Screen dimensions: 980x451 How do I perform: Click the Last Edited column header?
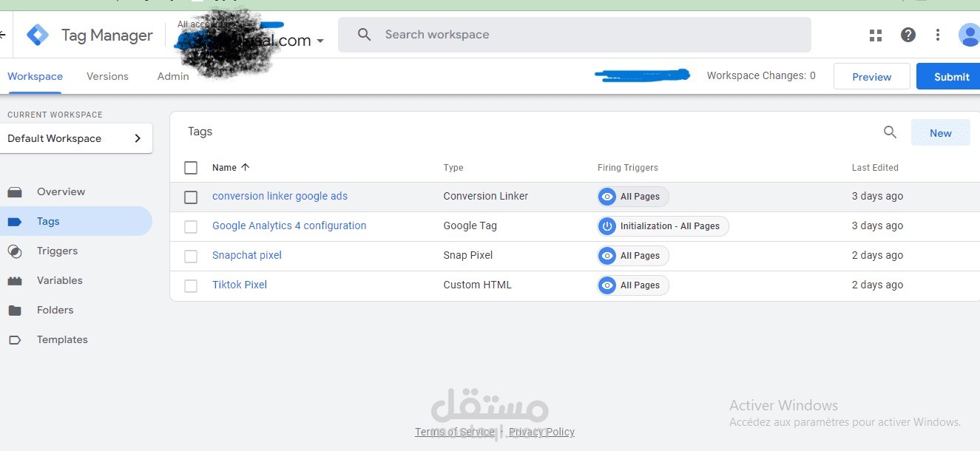click(x=875, y=168)
